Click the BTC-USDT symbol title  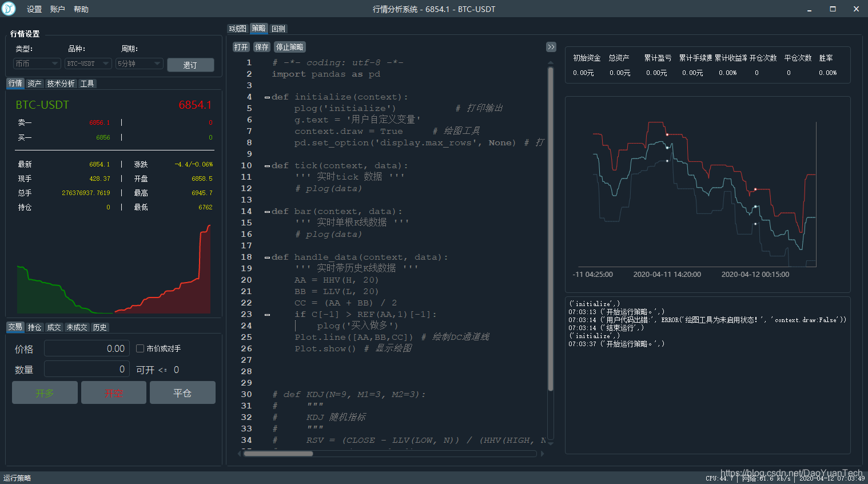(42, 105)
